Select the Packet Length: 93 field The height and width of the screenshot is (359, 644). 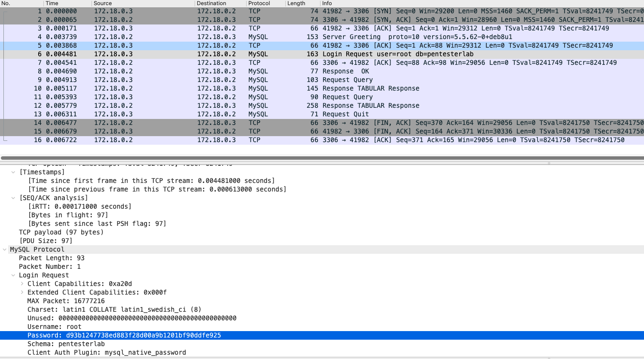point(52,258)
